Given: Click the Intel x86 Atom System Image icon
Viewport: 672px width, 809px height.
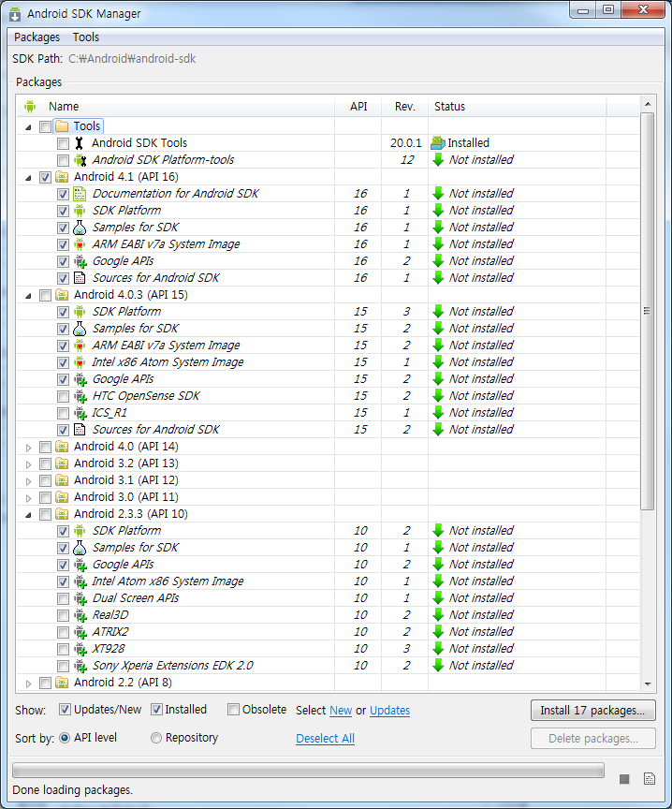Looking at the screenshot, I should [x=80, y=362].
